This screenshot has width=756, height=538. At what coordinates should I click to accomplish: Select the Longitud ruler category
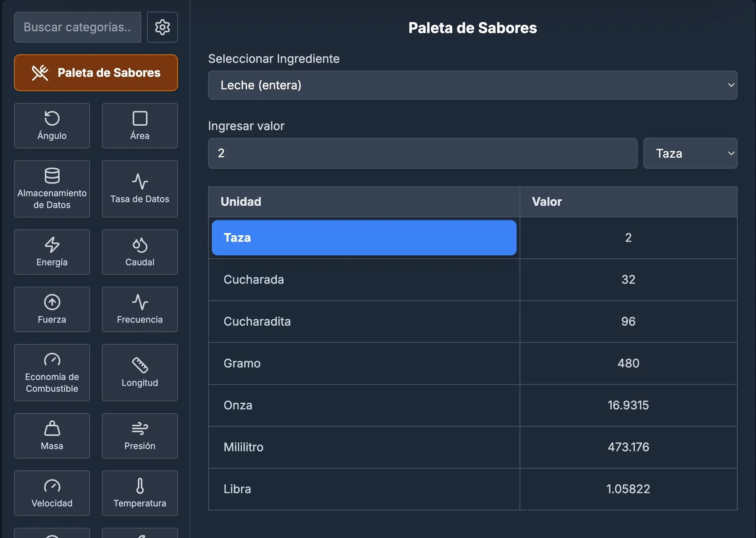click(x=140, y=373)
